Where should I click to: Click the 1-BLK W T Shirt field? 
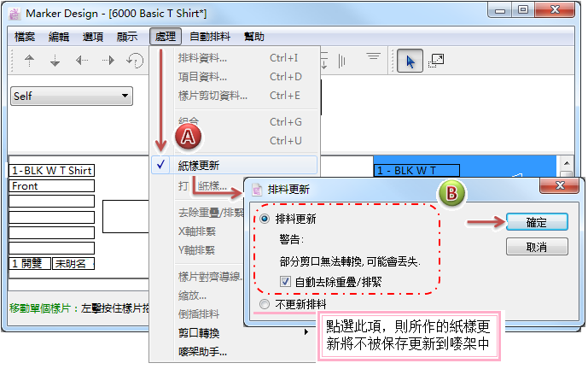click(52, 171)
